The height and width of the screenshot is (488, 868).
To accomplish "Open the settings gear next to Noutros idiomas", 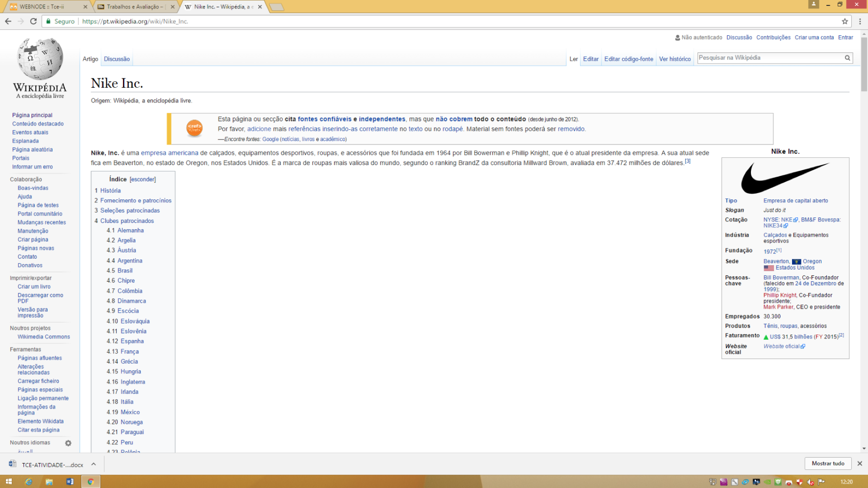I will [68, 443].
